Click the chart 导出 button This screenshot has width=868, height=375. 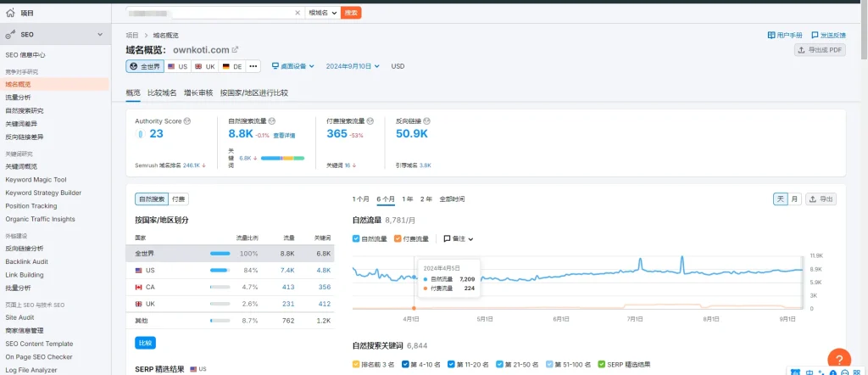tap(821, 199)
